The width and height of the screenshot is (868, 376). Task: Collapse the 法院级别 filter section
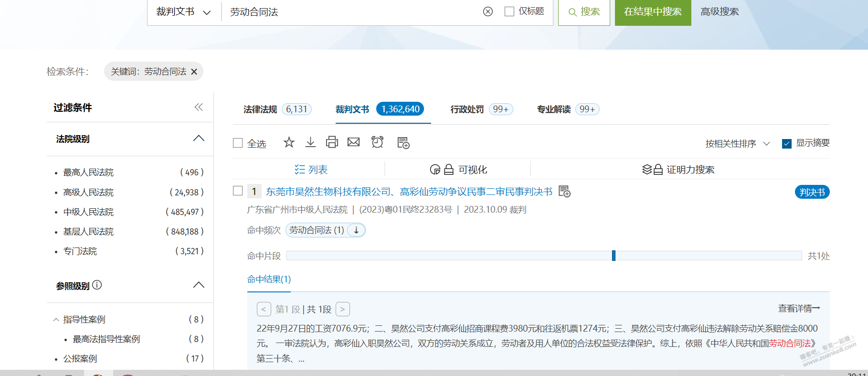pyautogui.click(x=199, y=139)
